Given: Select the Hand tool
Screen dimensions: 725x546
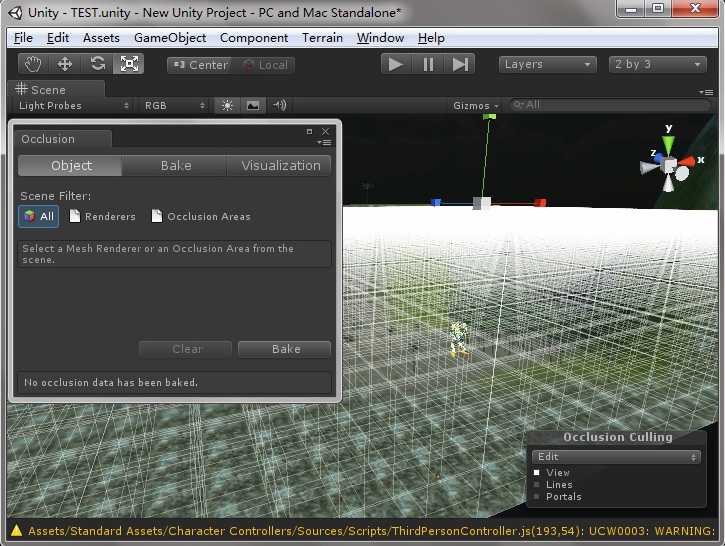Looking at the screenshot, I should click(x=33, y=64).
